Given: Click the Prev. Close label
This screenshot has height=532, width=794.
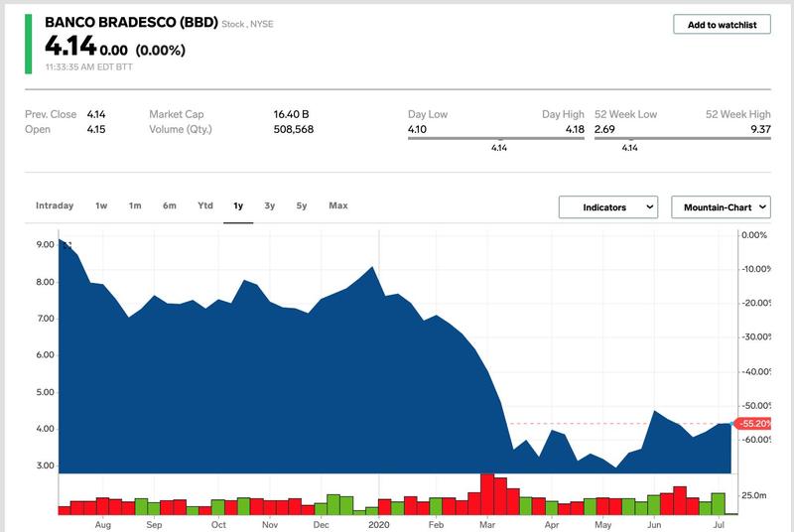Looking at the screenshot, I should coord(51,114).
